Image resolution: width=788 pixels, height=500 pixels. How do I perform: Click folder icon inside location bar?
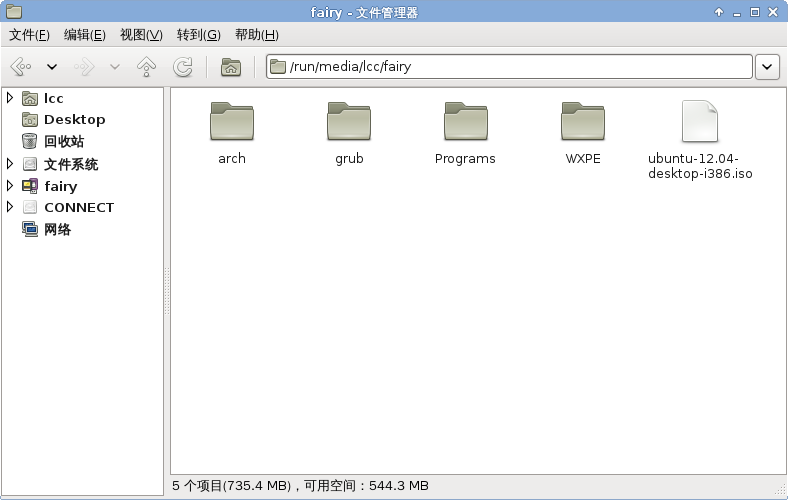[x=277, y=66]
